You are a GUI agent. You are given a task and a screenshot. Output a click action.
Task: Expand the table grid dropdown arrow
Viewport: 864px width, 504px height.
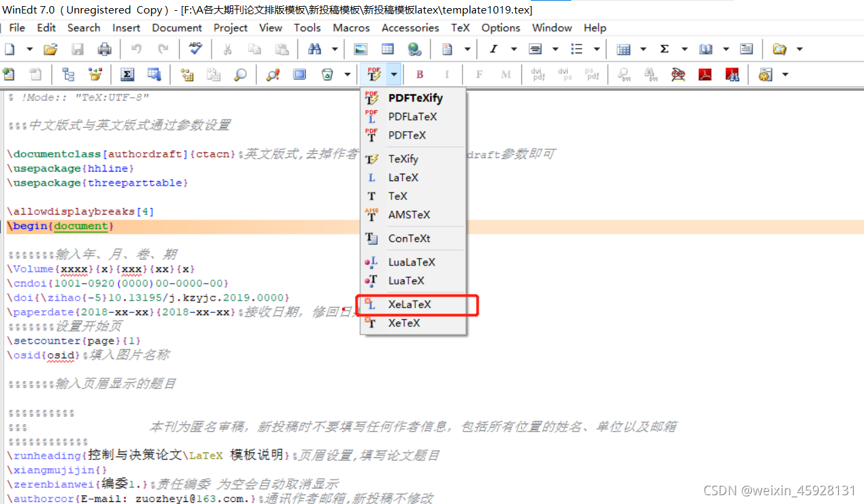pyautogui.click(x=643, y=49)
